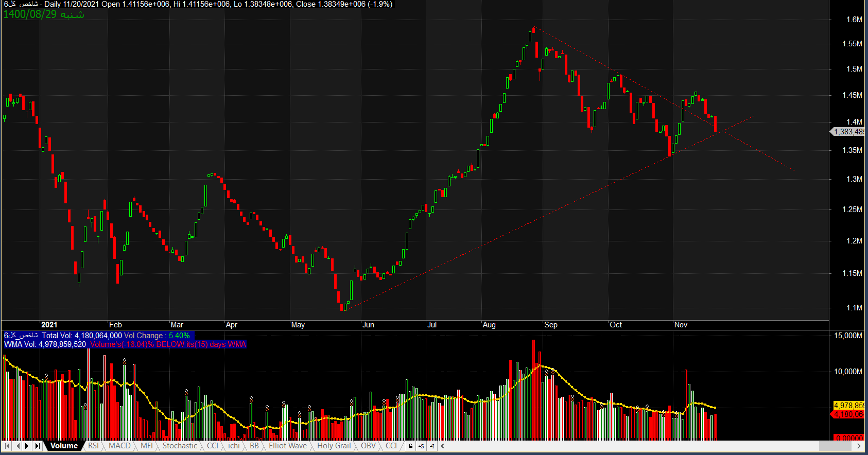868x455 pixels.
Task: Click the red Volume BELOW WMA text
Action: click(168, 344)
